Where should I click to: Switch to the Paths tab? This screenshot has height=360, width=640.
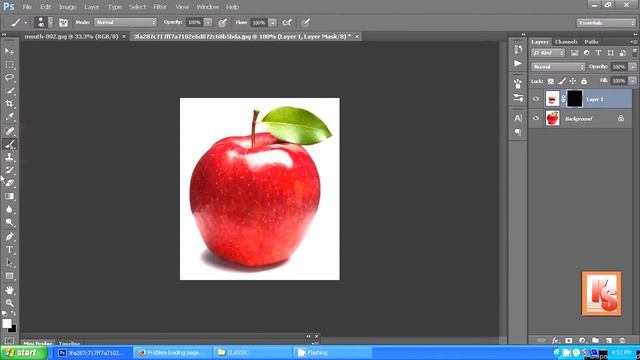pyautogui.click(x=591, y=42)
